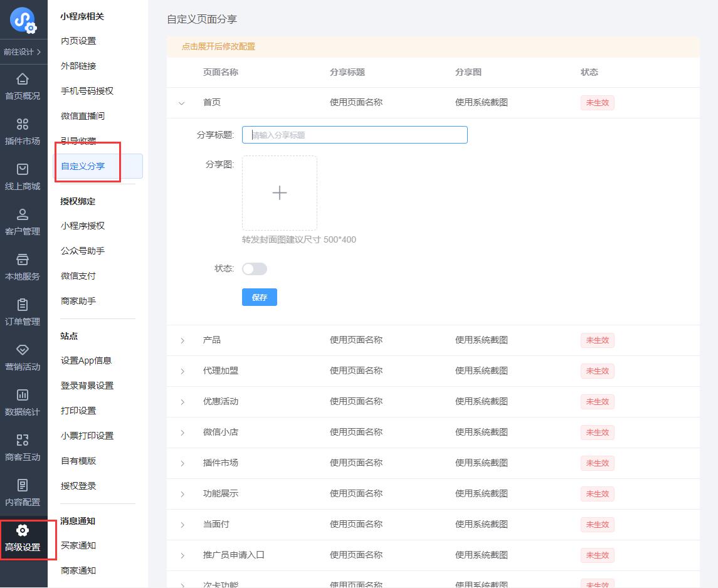The height and width of the screenshot is (588, 718).
Task: Open 客户管理 customer management icon
Action: [23, 214]
